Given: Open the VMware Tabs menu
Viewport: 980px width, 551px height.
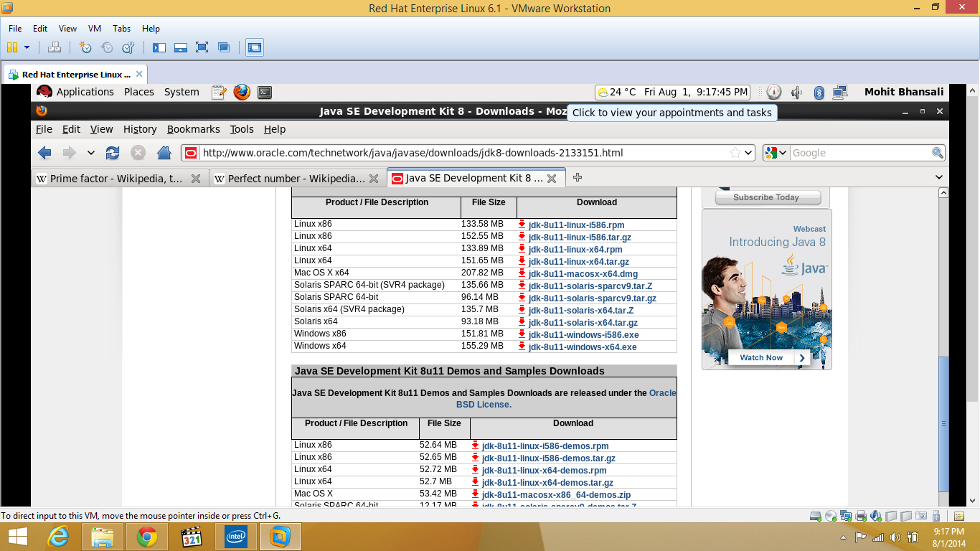Looking at the screenshot, I should tap(121, 29).
